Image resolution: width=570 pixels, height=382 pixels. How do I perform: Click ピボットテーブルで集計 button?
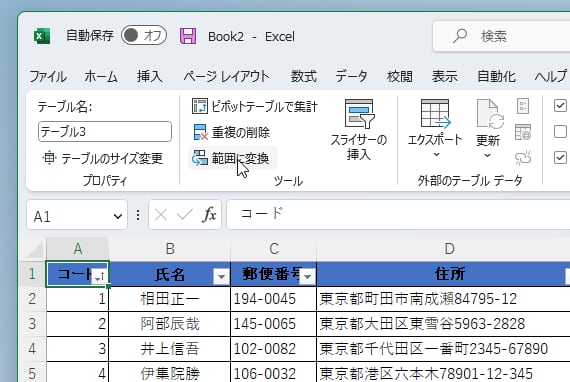coord(255,106)
